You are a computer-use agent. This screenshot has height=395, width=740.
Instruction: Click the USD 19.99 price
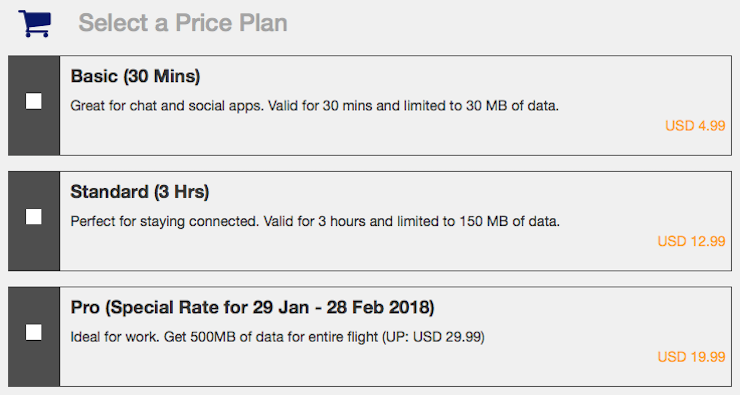coord(691,357)
